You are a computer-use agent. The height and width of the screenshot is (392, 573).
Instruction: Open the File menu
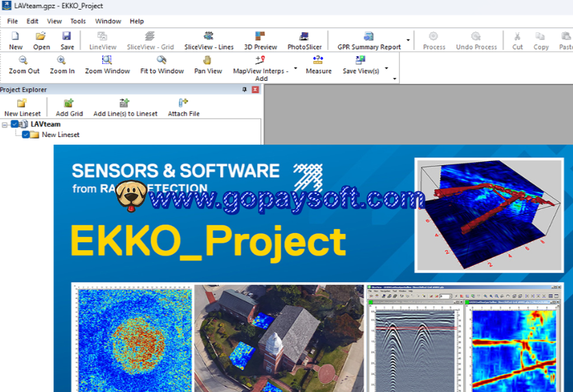(x=12, y=21)
